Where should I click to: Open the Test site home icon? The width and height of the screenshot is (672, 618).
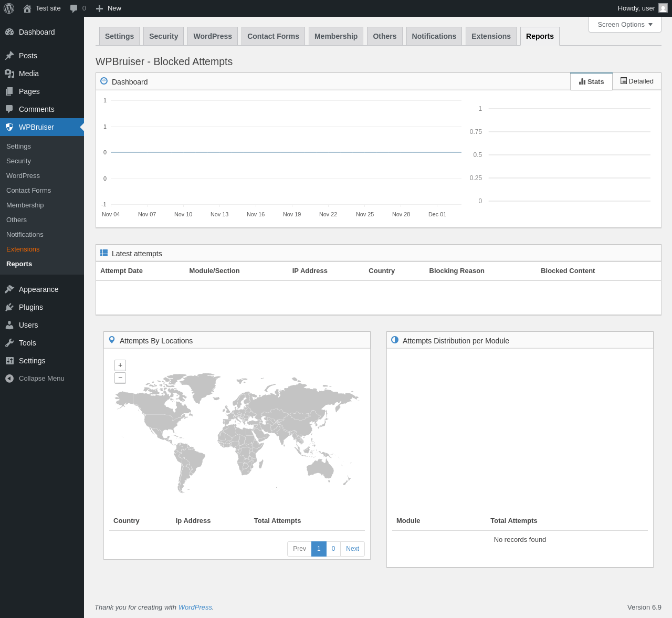[x=27, y=8]
